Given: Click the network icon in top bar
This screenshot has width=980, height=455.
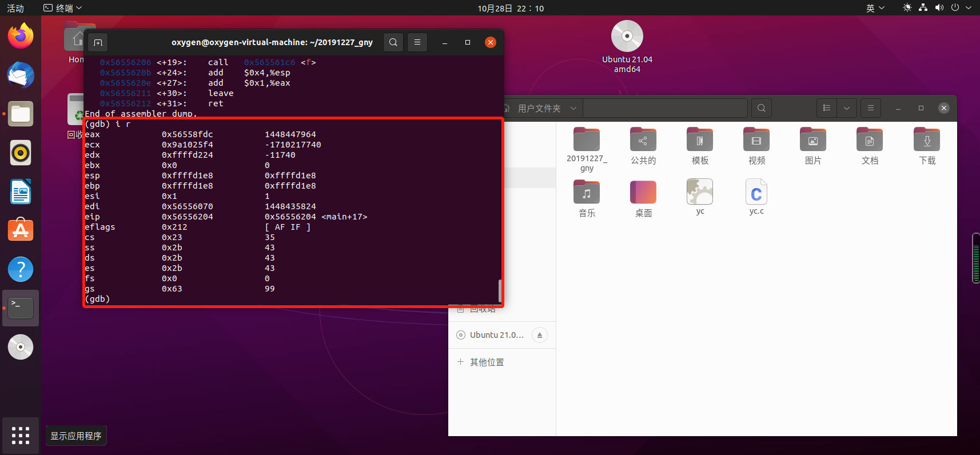Looking at the screenshot, I should point(923,8).
